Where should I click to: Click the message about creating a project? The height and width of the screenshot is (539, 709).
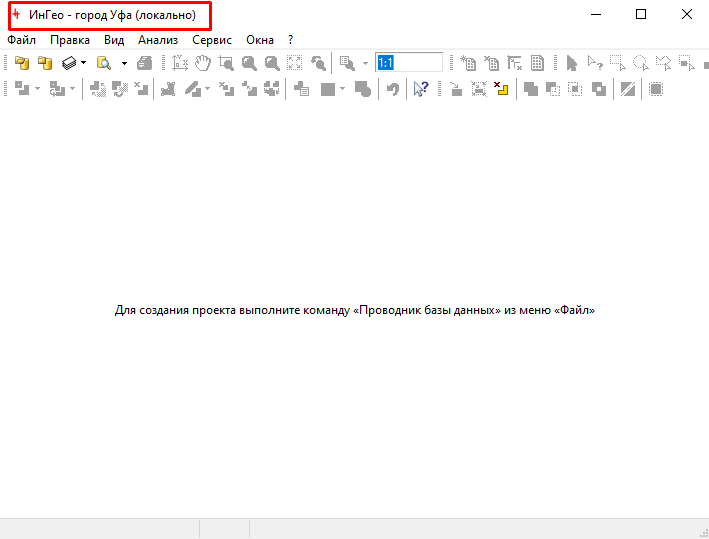point(354,310)
